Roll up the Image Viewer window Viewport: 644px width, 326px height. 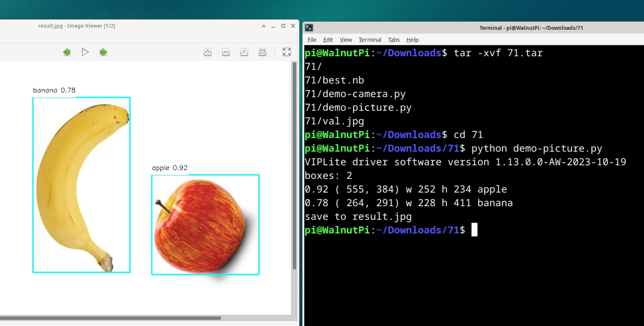(264, 26)
